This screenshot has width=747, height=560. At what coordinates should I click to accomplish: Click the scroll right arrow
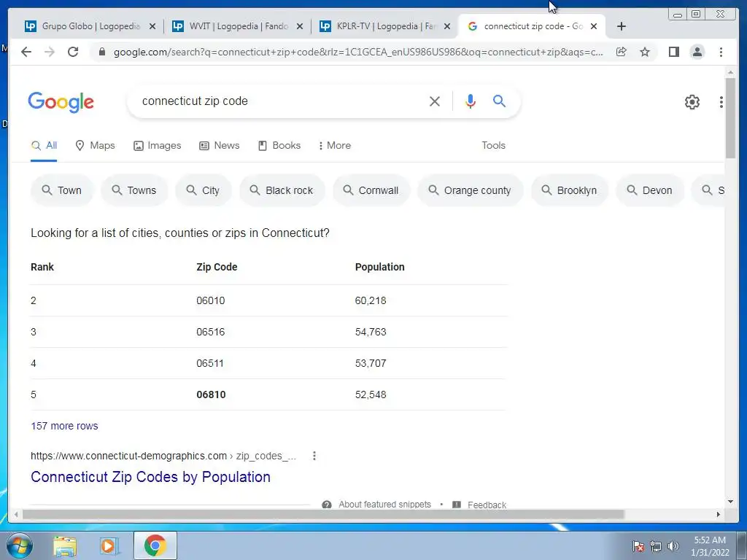719,514
